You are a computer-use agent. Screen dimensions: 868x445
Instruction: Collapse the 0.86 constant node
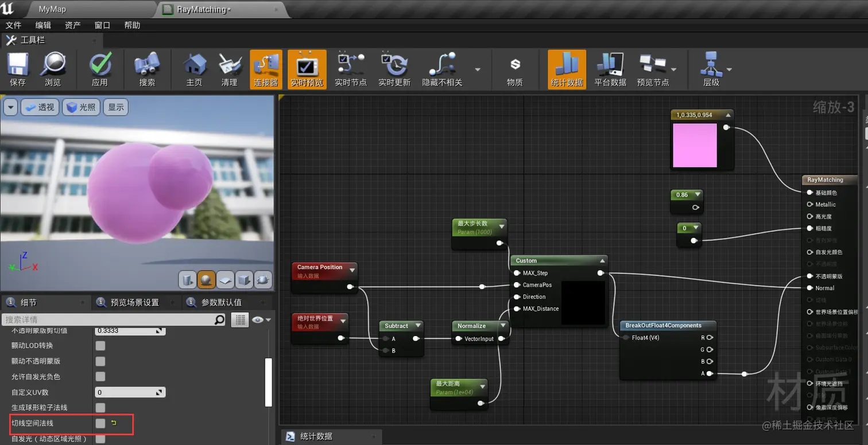(697, 195)
